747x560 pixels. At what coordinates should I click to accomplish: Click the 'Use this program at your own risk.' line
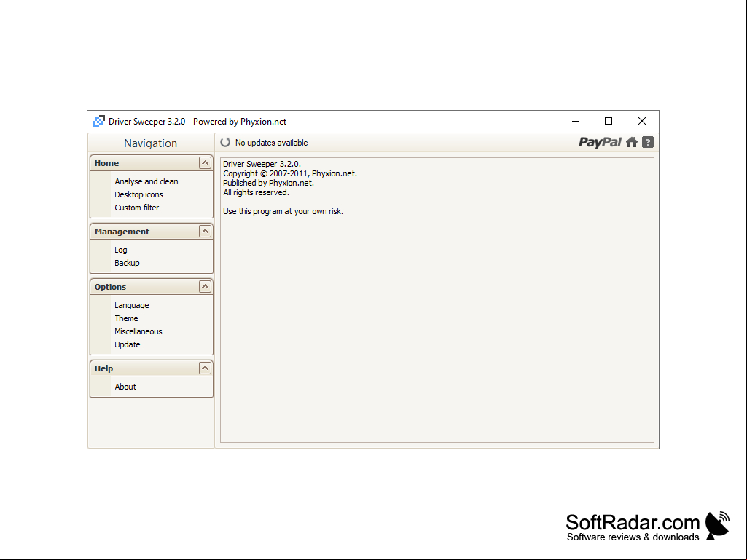[283, 211]
